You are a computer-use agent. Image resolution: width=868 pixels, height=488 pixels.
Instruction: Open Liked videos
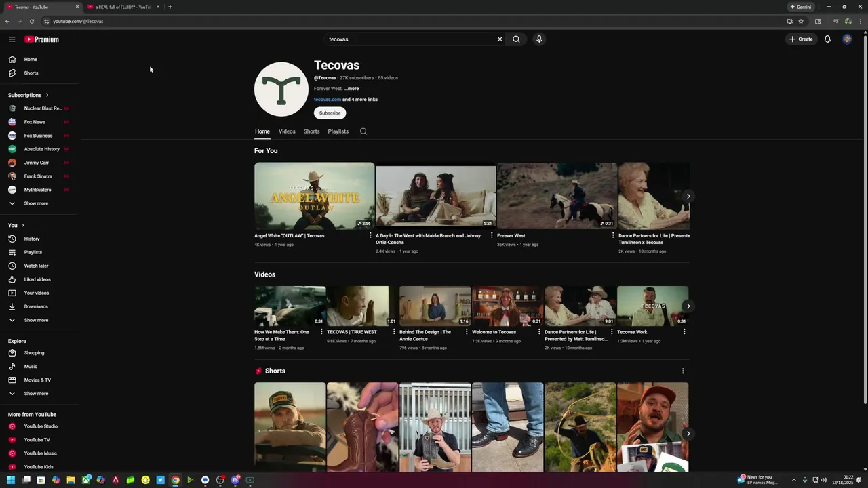[37, 279]
